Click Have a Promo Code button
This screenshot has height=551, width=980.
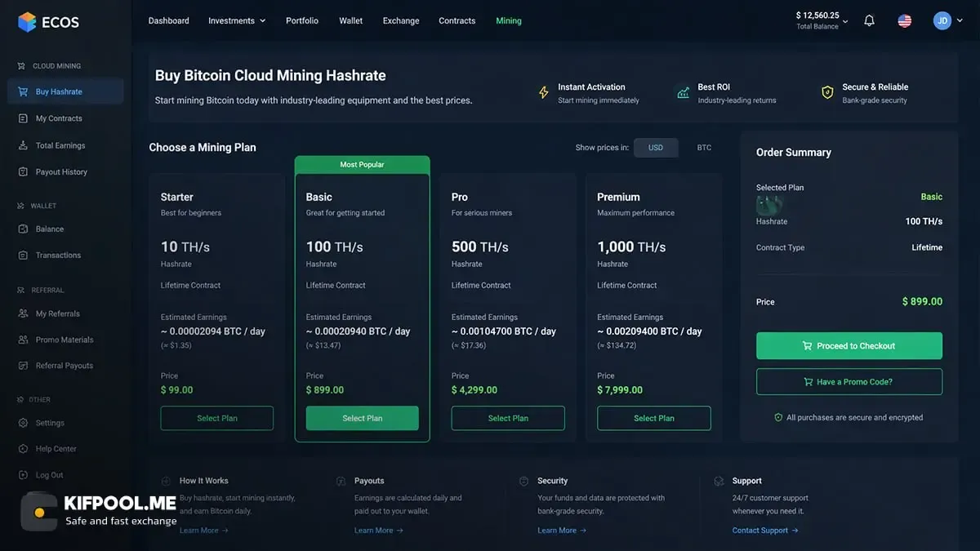point(849,382)
